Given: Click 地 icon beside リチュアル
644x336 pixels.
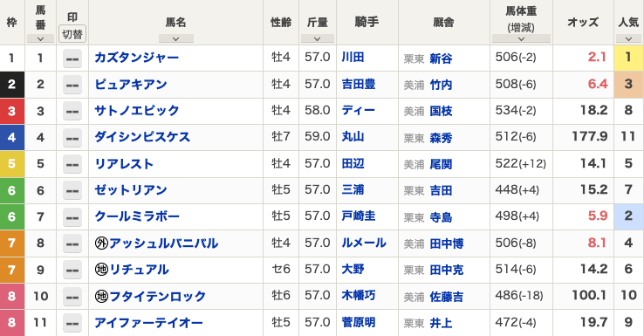Looking at the screenshot, I should (x=101, y=270).
